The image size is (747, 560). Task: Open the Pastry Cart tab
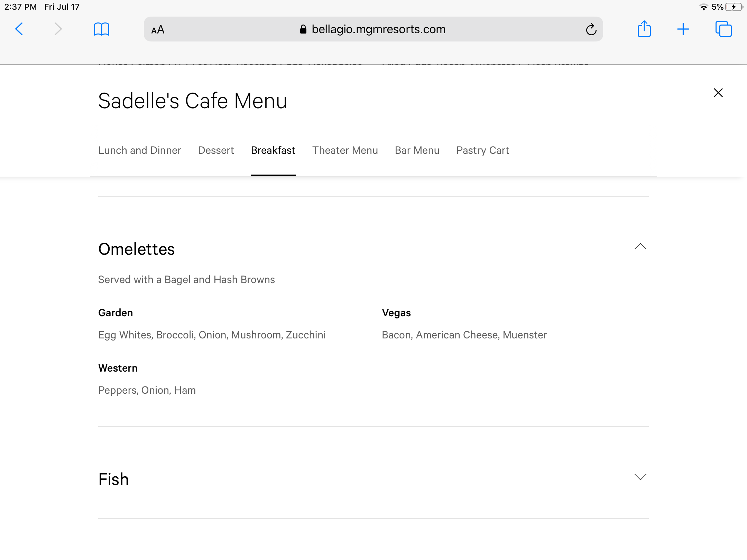point(483,150)
